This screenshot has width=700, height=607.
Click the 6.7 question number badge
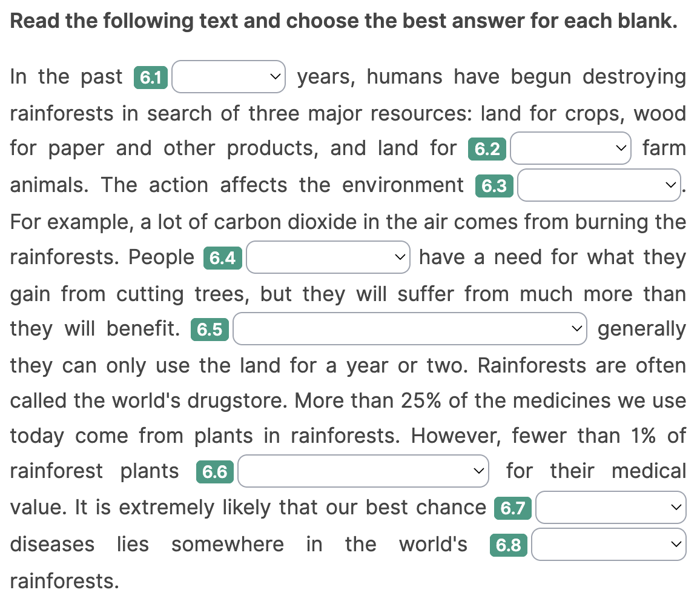tap(513, 509)
